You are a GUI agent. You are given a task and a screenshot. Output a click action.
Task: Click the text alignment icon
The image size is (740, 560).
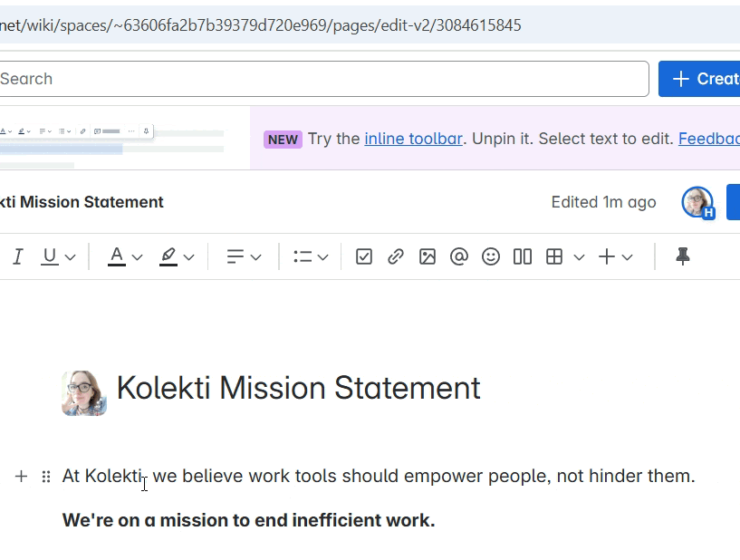tap(235, 256)
